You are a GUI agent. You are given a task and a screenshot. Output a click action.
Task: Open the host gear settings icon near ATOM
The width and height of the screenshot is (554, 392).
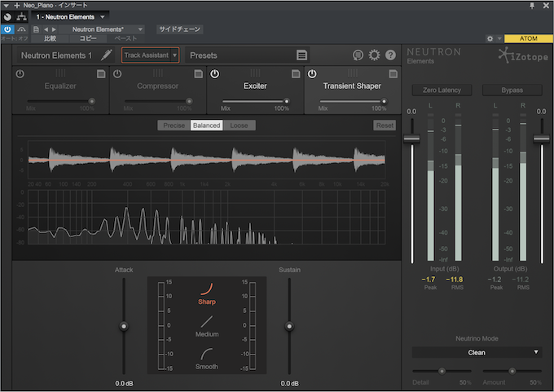click(x=490, y=38)
